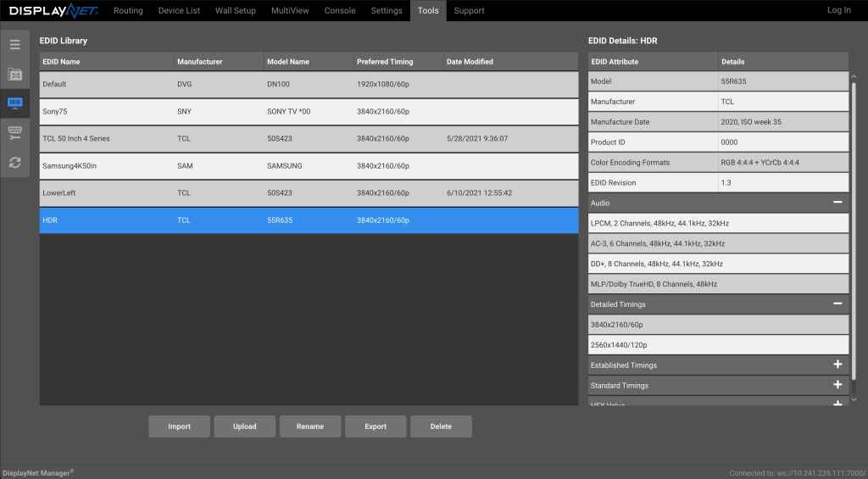The width and height of the screenshot is (868, 479).
Task: Click the Import button
Action: [180, 426]
